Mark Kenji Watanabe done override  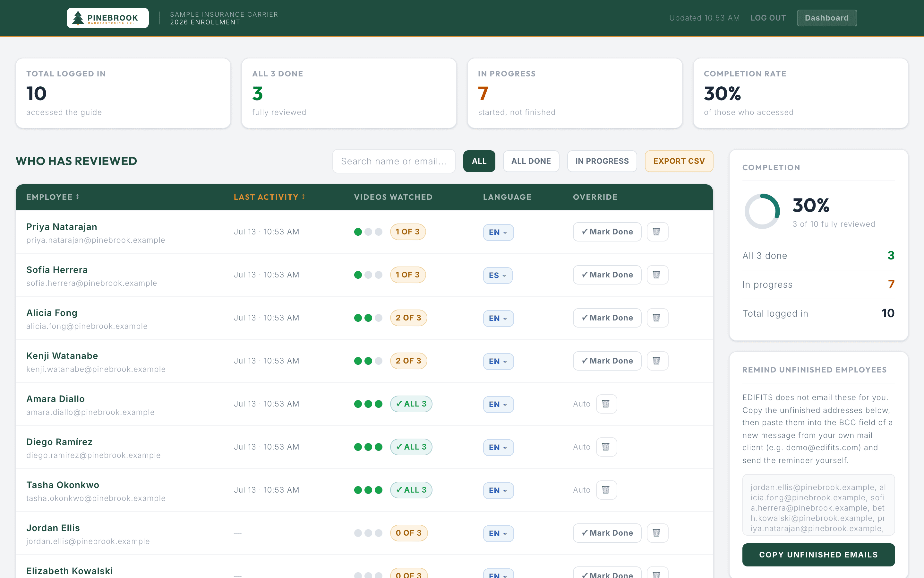point(607,361)
